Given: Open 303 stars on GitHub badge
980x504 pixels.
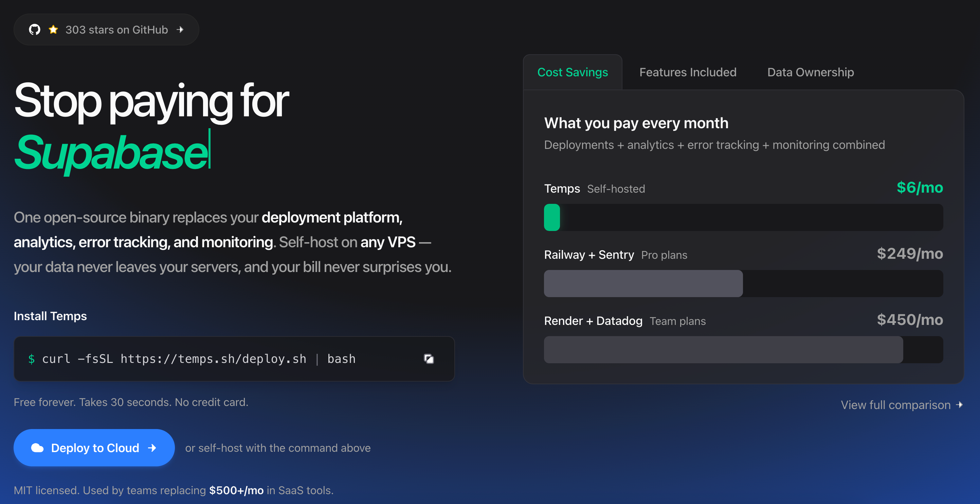Looking at the screenshot, I should coord(116,30).
